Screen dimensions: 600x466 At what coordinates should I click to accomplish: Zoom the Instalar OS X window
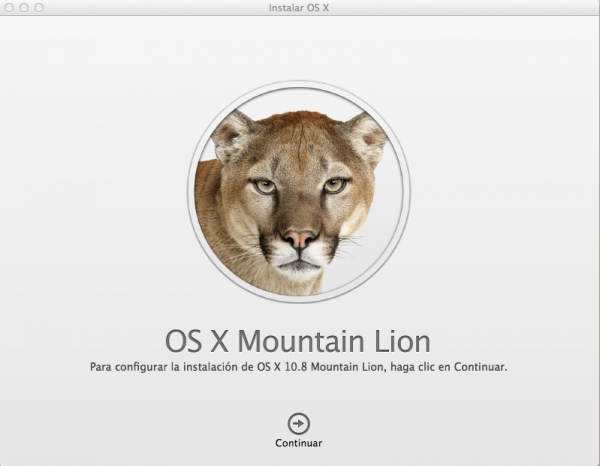click(39, 7)
